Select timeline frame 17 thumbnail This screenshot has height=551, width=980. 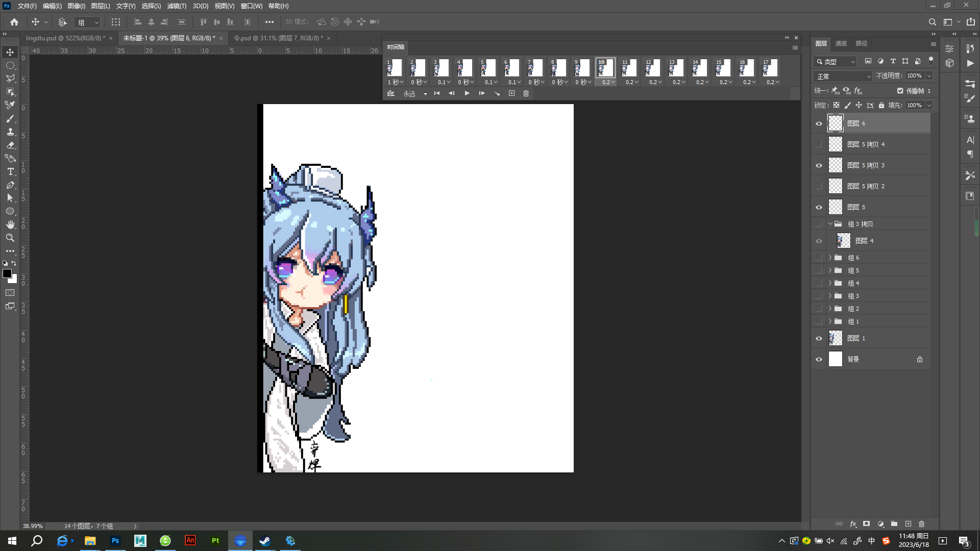[x=770, y=67]
